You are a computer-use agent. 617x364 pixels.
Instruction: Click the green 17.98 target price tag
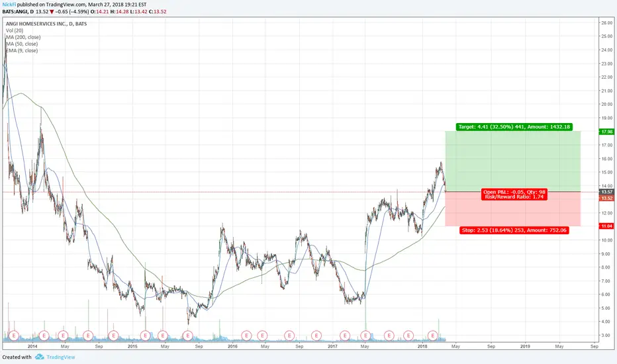point(607,132)
